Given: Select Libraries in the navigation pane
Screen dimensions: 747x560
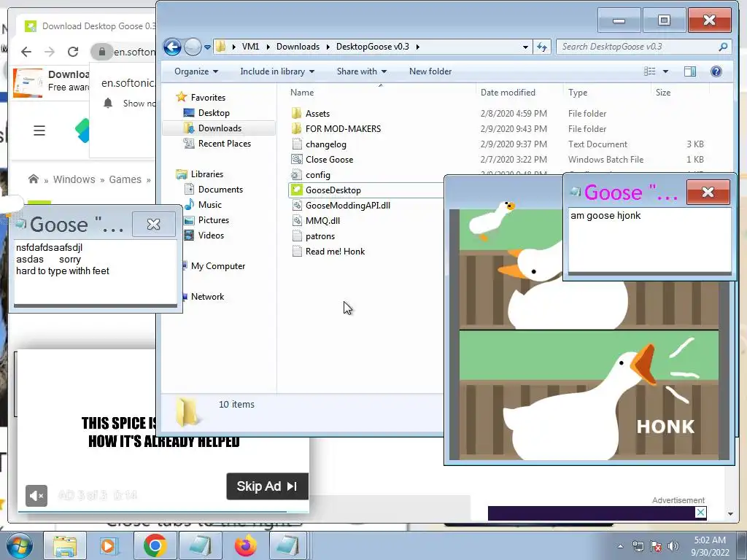Looking at the screenshot, I should pyautogui.click(x=206, y=174).
